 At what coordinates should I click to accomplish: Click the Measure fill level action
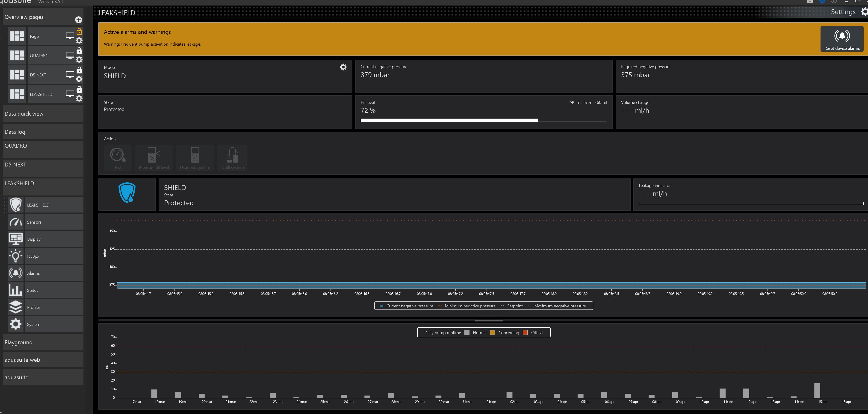point(154,158)
